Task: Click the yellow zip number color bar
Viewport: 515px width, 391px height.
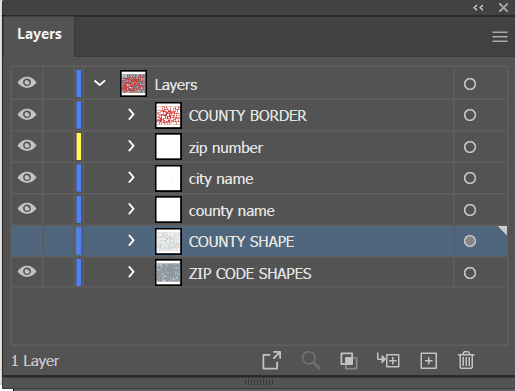Action: click(79, 146)
